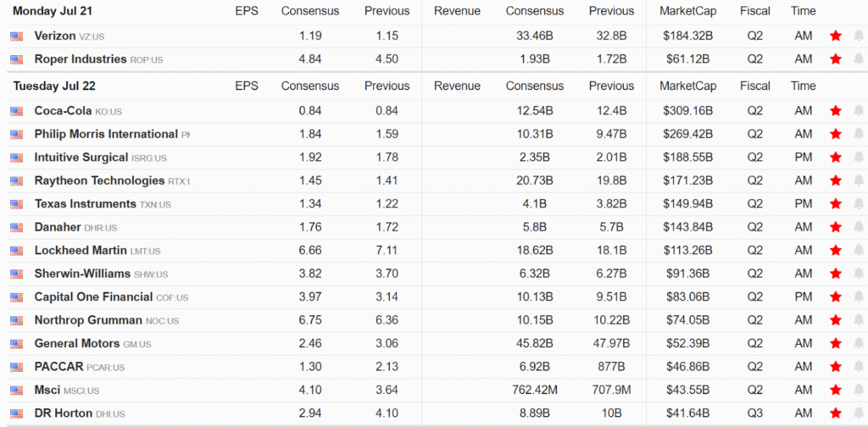Click the bell icon for Capital One Financial

click(x=859, y=297)
